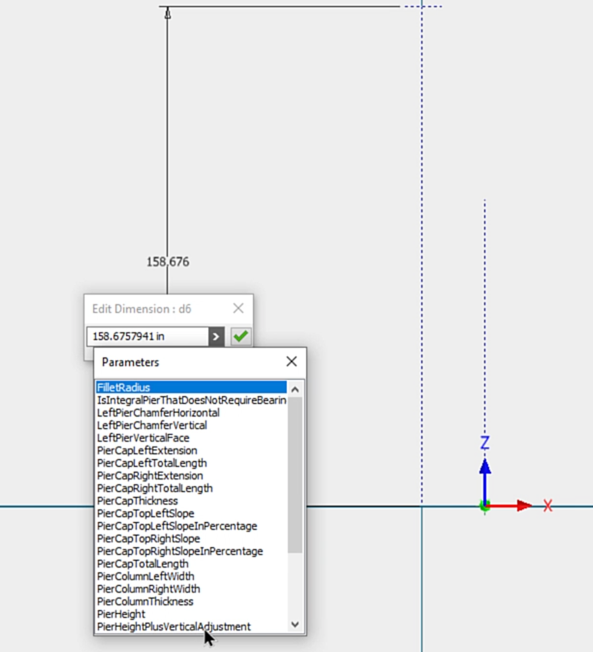Click the dimension value input field
Viewport: 593px width, 652px height.
point(148,336)
